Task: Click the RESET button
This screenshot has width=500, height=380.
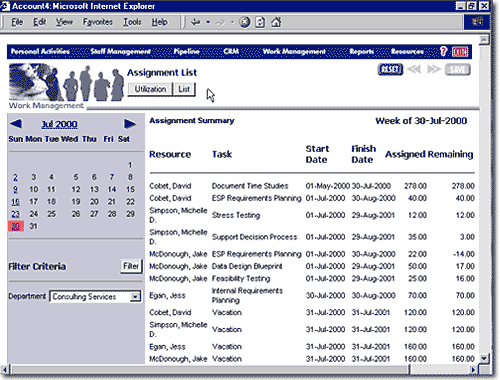Action: coord(390,69)
